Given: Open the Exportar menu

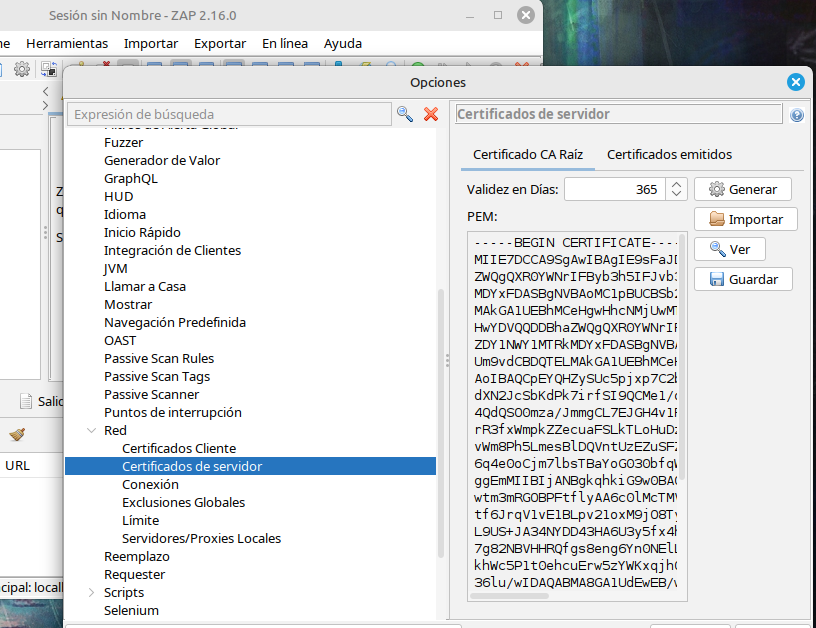Looking at the screenshot, I should 220,44.
